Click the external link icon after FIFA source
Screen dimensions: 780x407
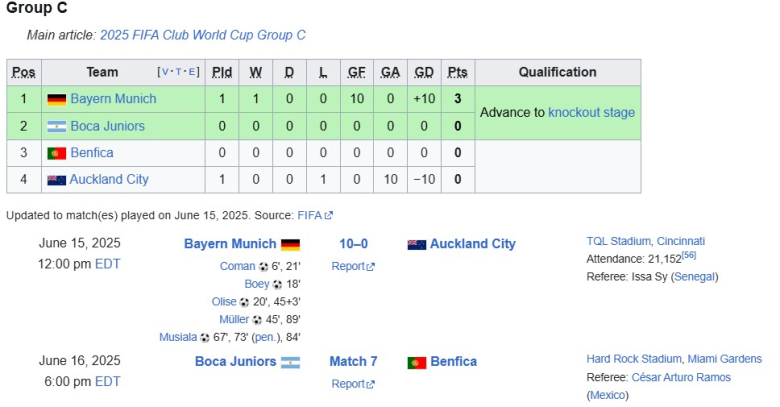328,215
